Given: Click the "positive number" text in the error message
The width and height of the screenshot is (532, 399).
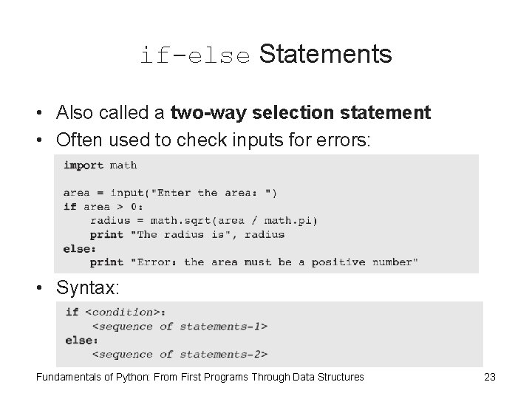Looking at the screenshot, I should (x=365, y=262).
